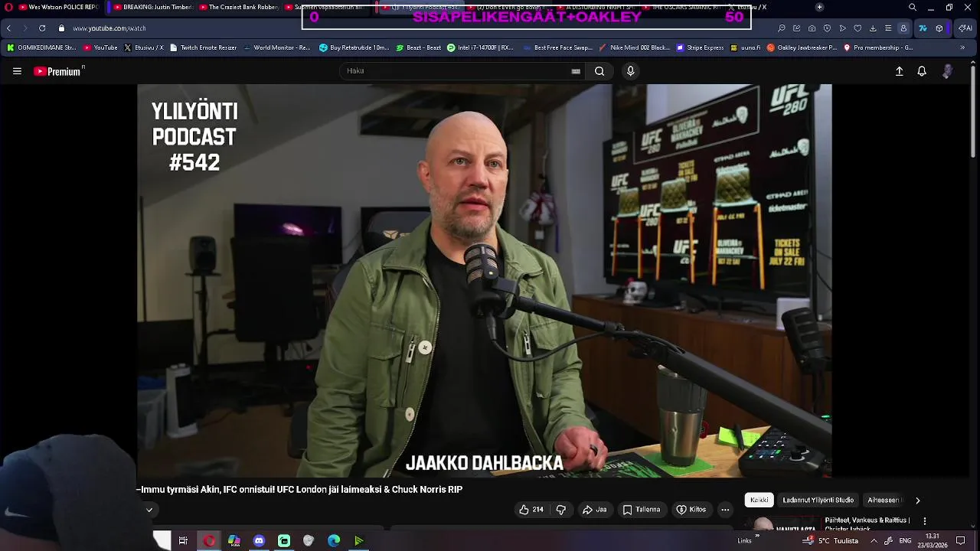Open the Pro membership bookmark
Image resolution: width=980 pixels, height=551 pixels.
point(878,47)
